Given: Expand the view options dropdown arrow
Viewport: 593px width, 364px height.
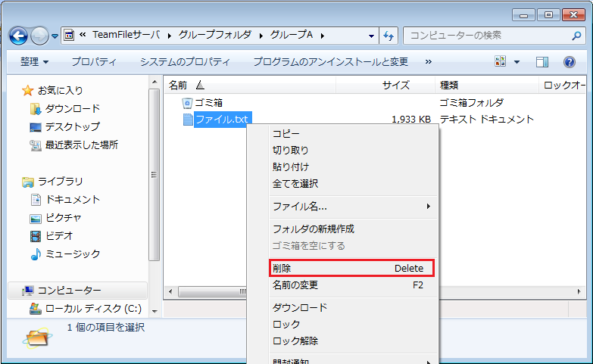Looking at the screenshot, I should [517, 62].
